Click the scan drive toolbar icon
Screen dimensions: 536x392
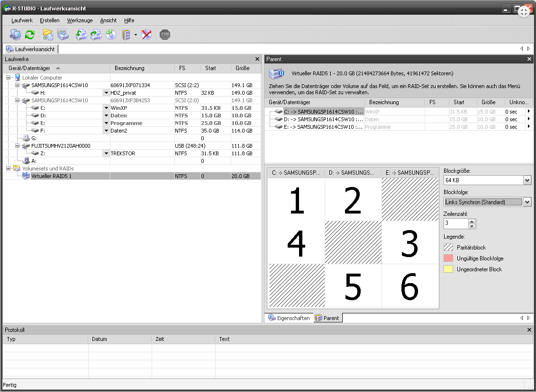click(x=63, y=35)
